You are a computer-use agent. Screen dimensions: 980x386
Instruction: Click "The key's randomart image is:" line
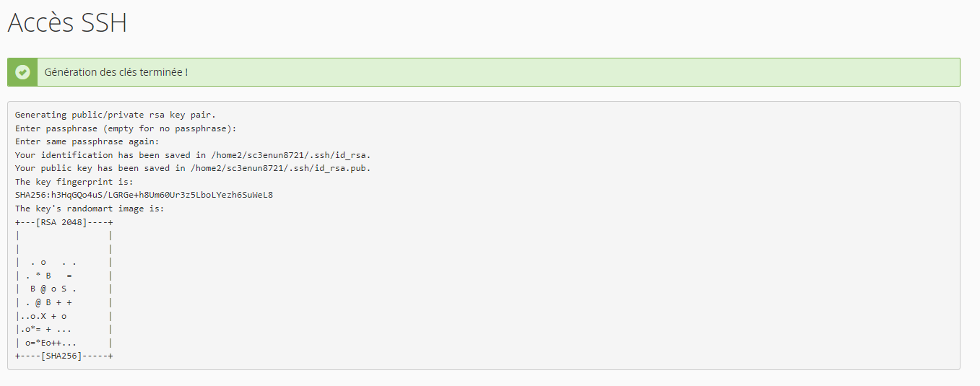pos(90,209)
